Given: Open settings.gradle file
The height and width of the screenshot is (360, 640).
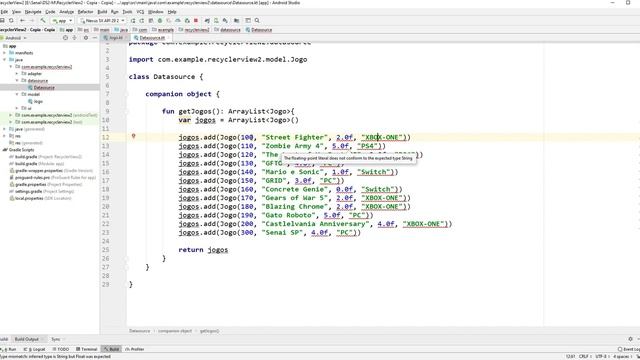Looking at the screenshot, I should tap(41, 191).
